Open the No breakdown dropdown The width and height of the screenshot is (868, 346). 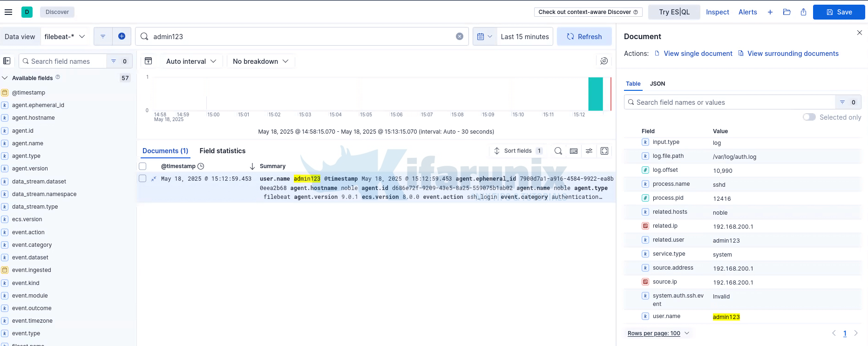[260, 61]
